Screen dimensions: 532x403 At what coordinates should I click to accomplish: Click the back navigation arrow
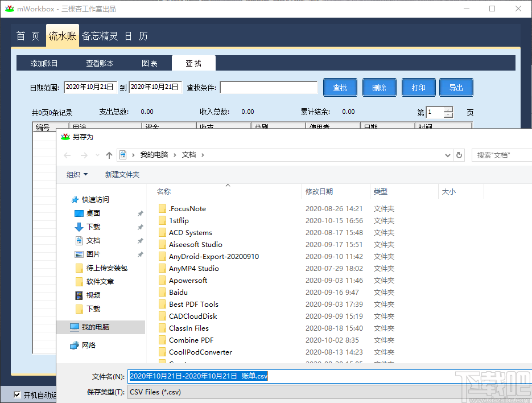coord(67,154)
